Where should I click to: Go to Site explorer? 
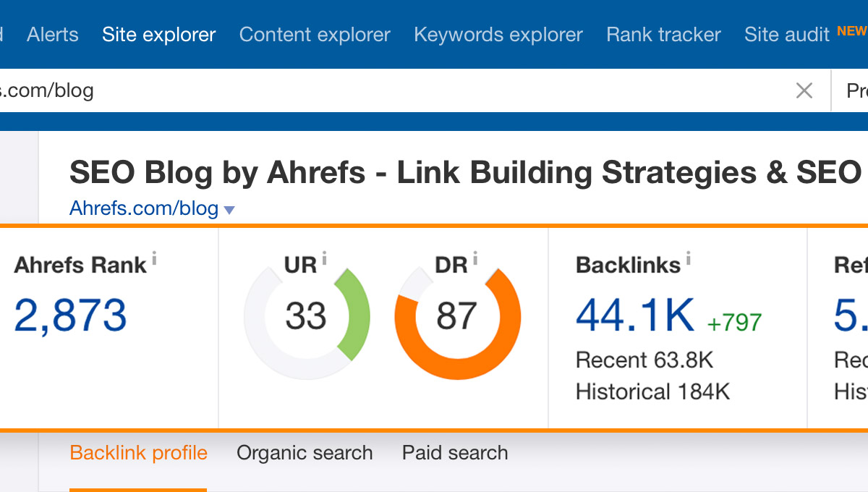(159, 34)
